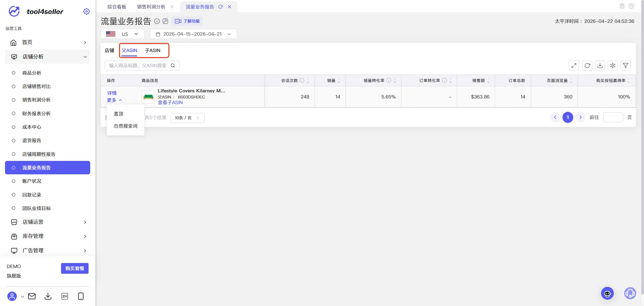
Task: Click 订单转化率 info tooltip icon
Action: pyautogui.click(x=444, y=80)
